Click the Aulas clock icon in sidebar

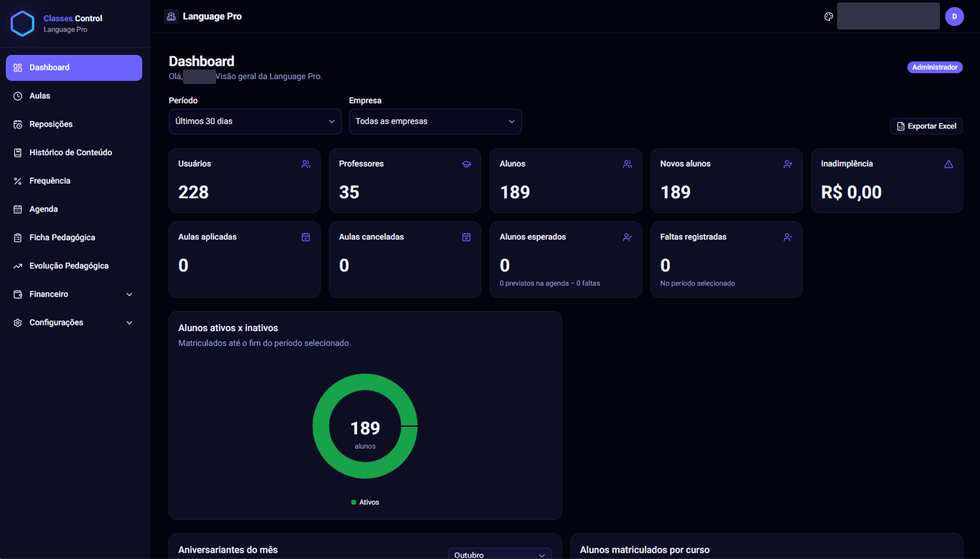click(x=18, y=96)
